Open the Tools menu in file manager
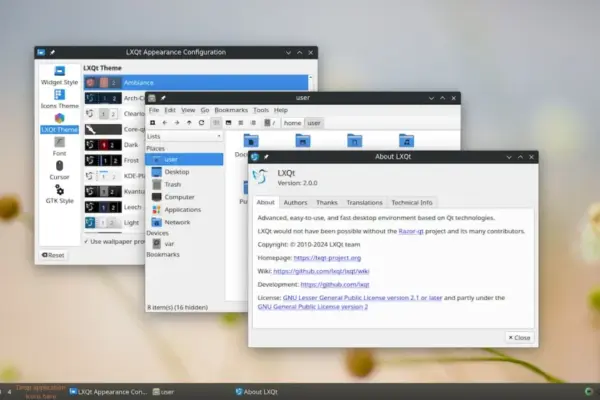Image resolution: width=600 pixels, height=400 pixels. pos(261,110)
